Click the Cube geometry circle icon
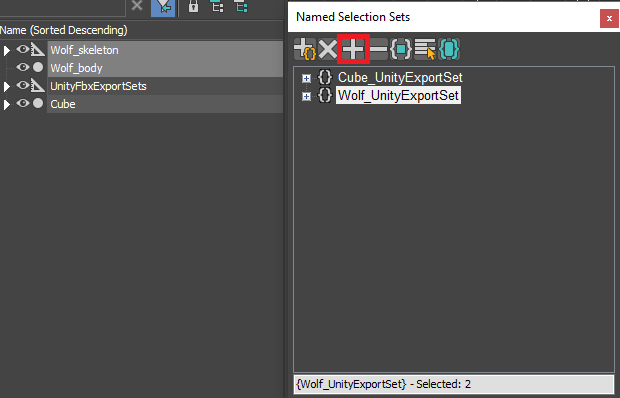Screen dimensions: 620x398 [38, 103]
